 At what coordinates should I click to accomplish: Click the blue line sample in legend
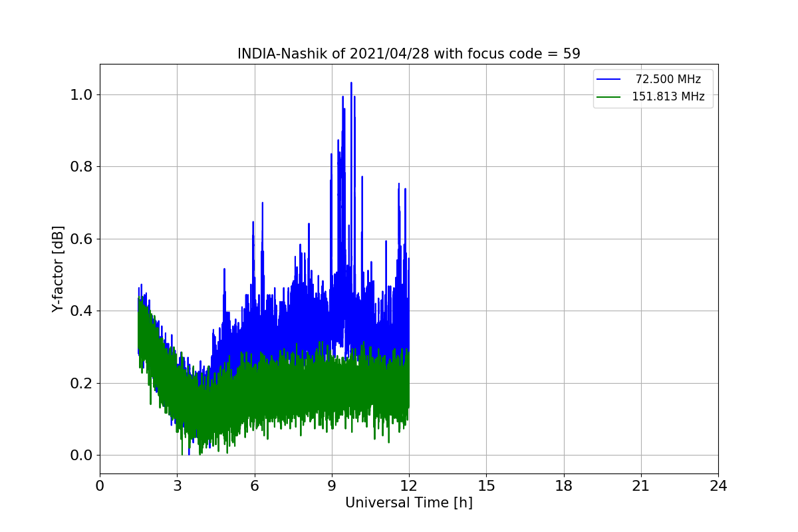pyautogui.click(x=608, y=79)
